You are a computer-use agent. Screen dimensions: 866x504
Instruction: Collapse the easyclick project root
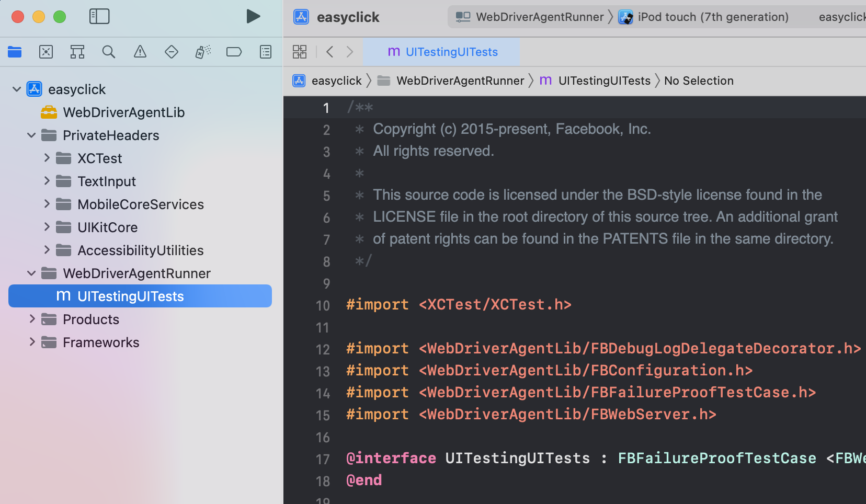click(17, 89)
